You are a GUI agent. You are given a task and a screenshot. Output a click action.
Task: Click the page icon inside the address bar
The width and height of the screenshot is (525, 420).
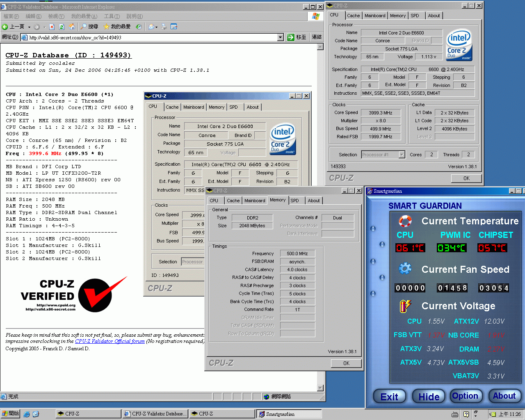pos(25,37)
